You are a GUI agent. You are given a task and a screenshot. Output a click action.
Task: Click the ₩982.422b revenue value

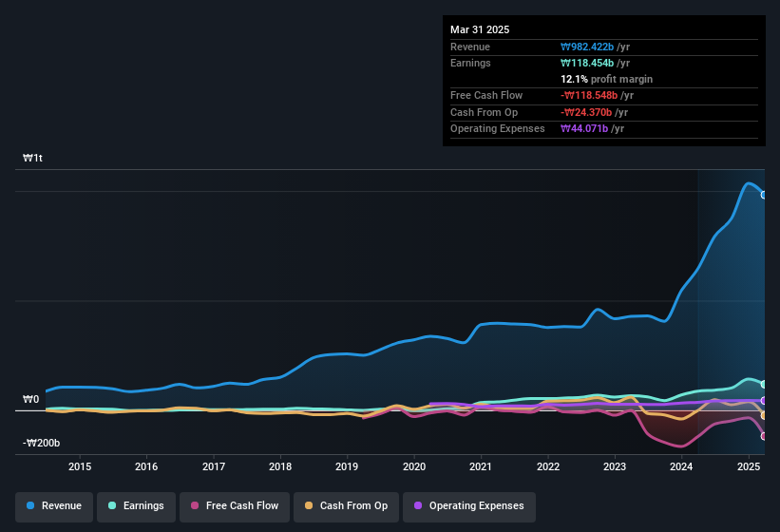587,47
